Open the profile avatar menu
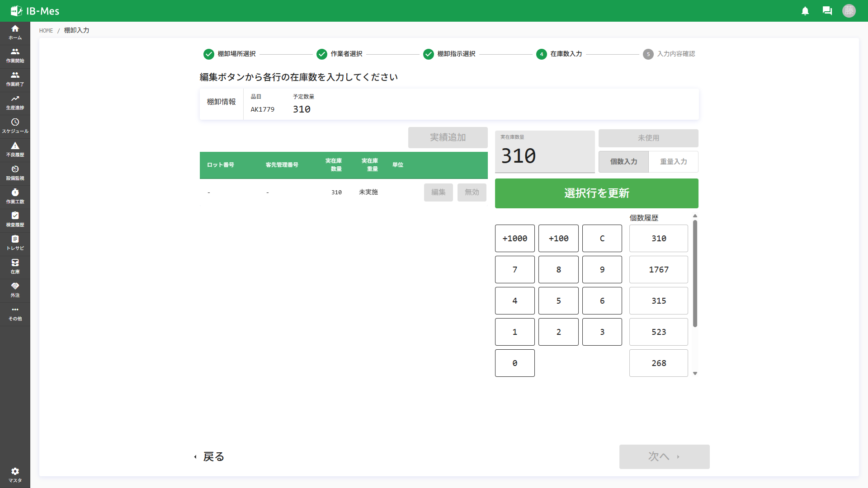Viewport: 868px width, 488px height. pyautogui.click(x=849, y=11)
